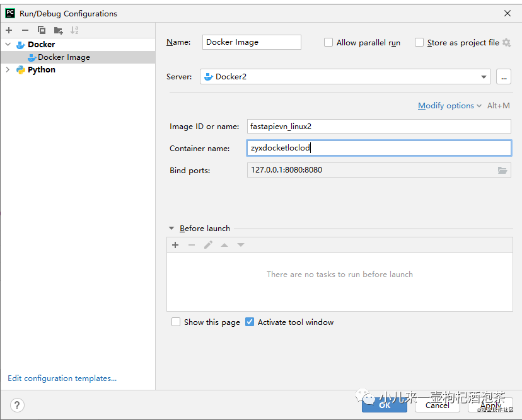The width and height of the screenshot is (522, 420).
Task: Select the Docker Image configuration
Action: point(78,57)
